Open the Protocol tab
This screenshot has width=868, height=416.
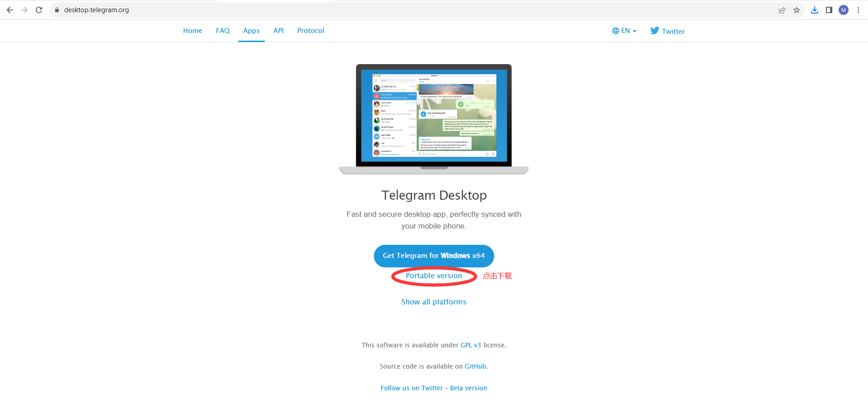pos(311,31)
